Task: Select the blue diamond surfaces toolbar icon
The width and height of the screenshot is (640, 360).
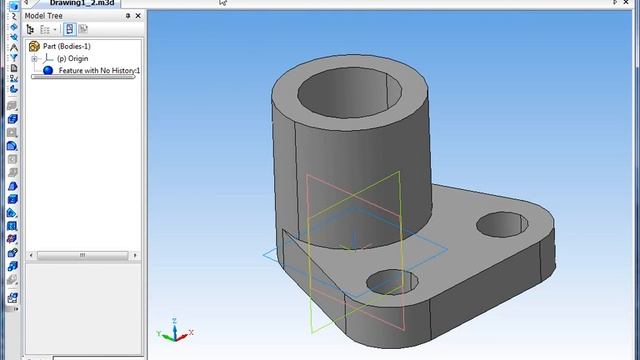Action: 13,27
